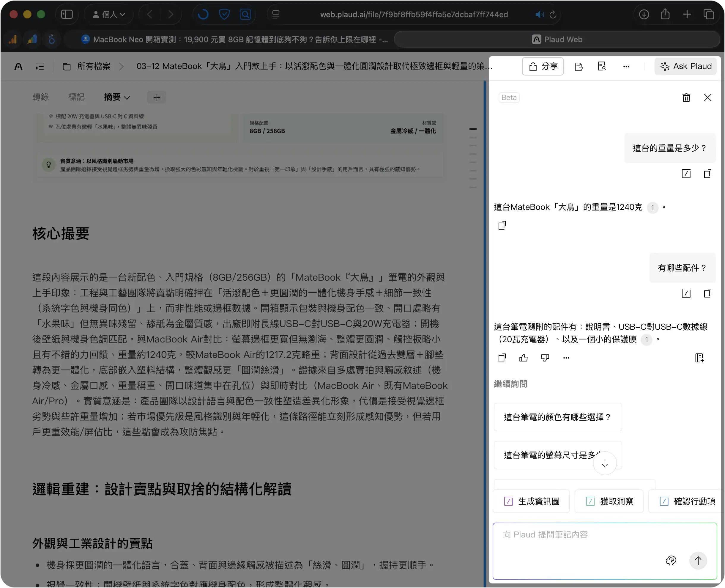
Task: Dislike the accessories answer
Action: coord(545,358)
